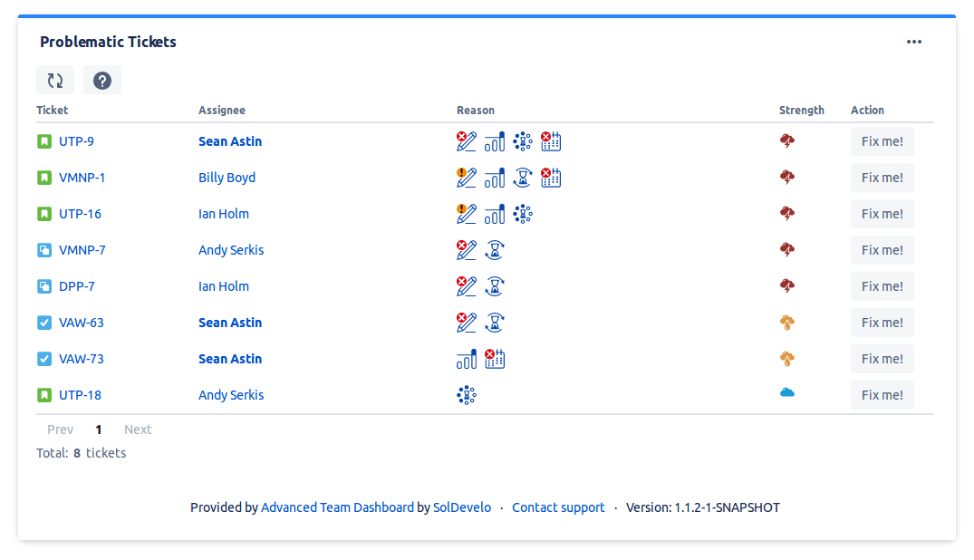Click the red storm strength icon for UTP-9
This screenshot has height=560, width=974.
pyautogui.click(x=787, y=141)
